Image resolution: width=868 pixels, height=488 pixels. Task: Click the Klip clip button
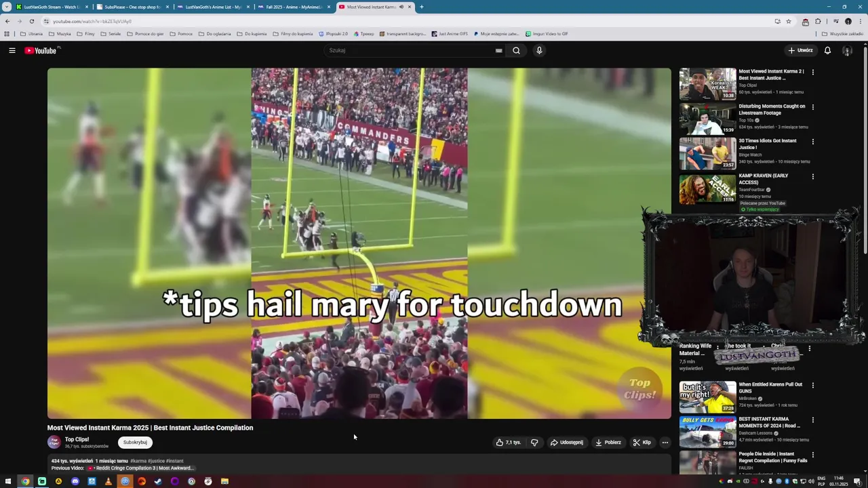click(x=642, y=443)
